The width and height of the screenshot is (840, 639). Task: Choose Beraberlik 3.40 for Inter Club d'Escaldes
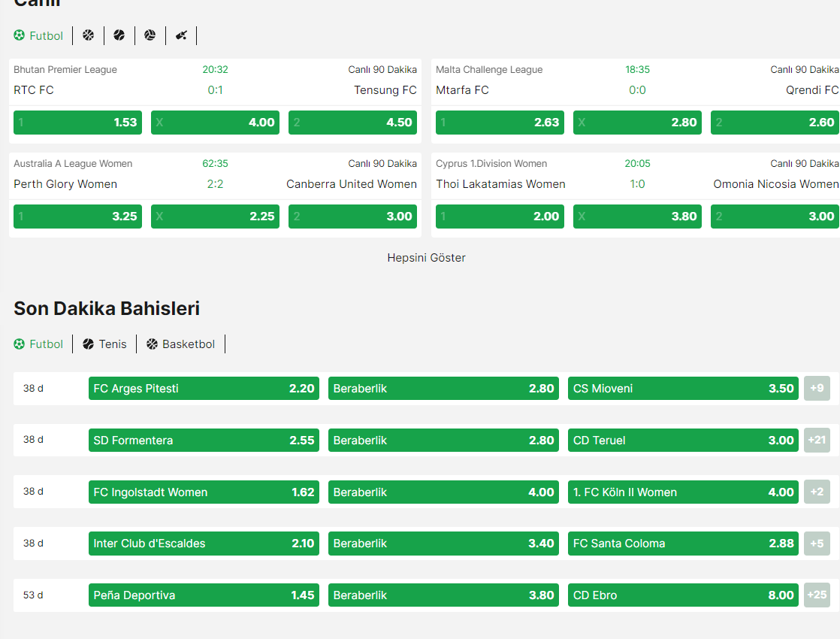[443, 544]
